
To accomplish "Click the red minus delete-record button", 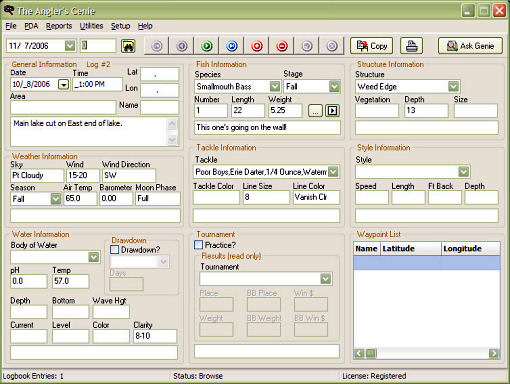I will pyautogui.click(x=282, y=46).
